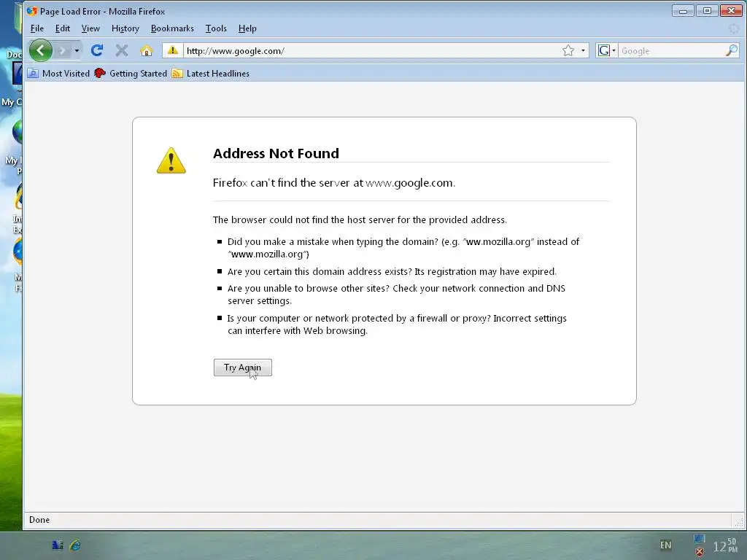Go to the Home page icon

point(146,50)
